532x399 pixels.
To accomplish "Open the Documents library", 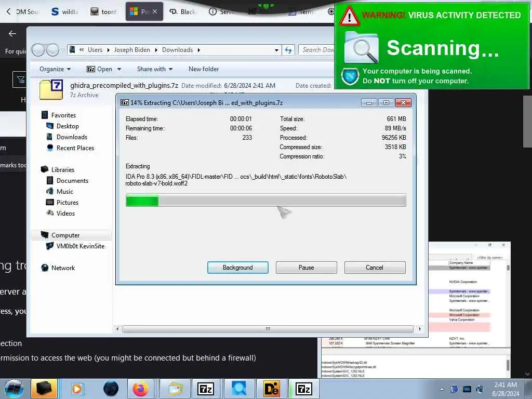I will coord(72,180).
